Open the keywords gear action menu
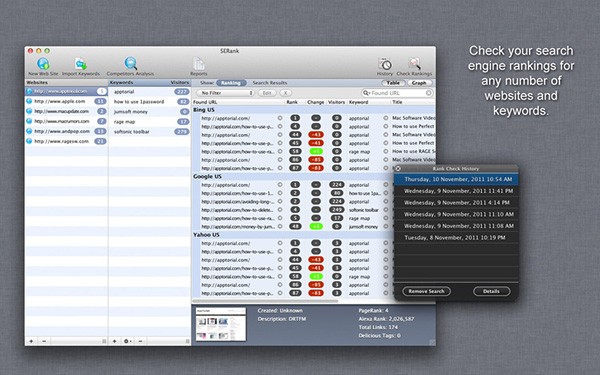The height and width of the screenshot is (375, 600). (x=127, y=341)
